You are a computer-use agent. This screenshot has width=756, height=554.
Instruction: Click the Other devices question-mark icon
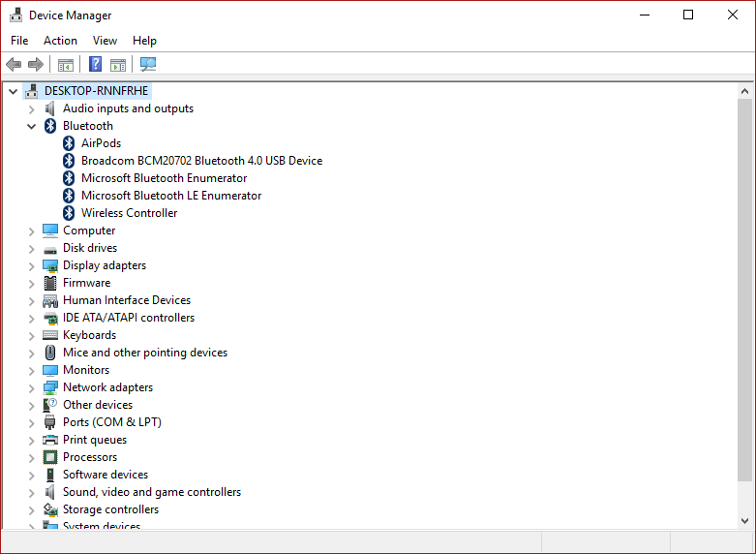point(50,405)
